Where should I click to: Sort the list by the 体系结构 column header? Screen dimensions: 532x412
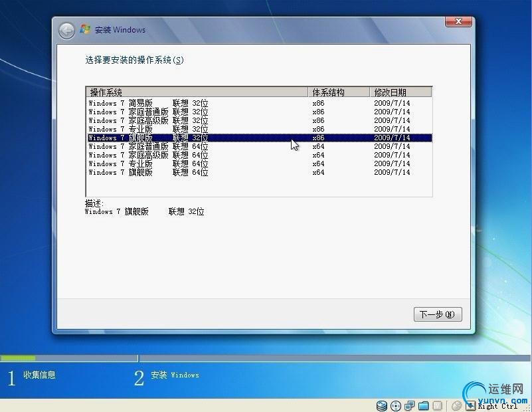[339, 92]
